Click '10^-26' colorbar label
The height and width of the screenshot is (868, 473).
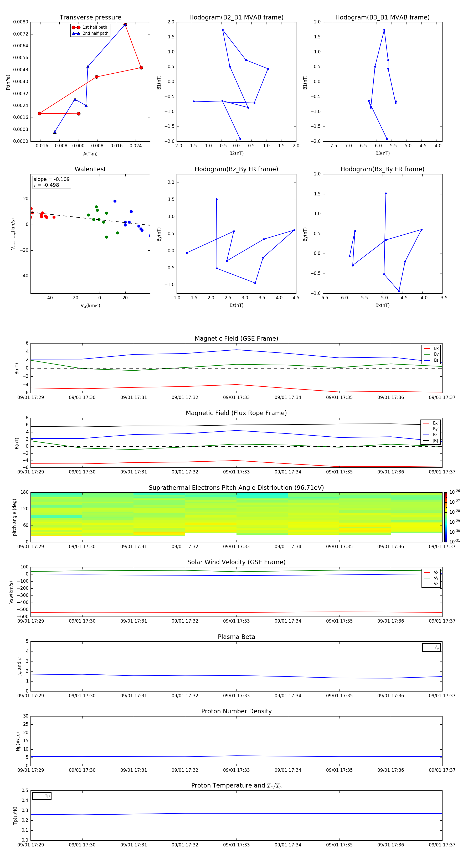coord(455,492)
